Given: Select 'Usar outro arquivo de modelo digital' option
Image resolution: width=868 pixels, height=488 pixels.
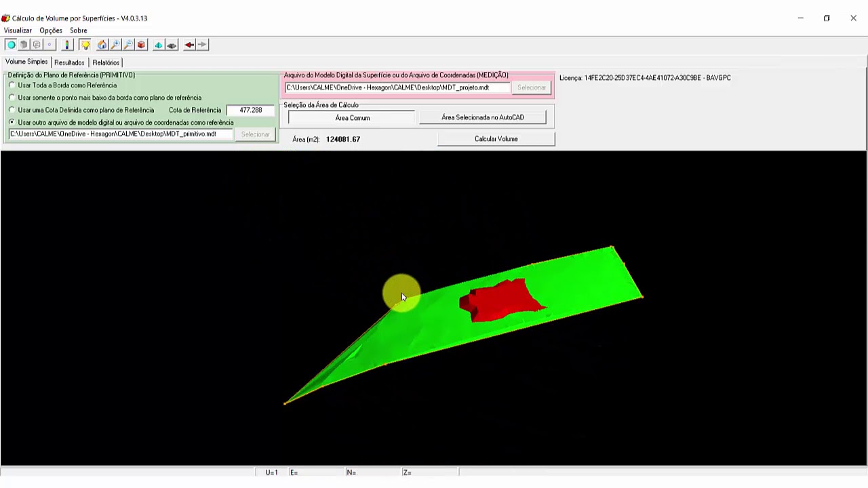Looking at the screenshot, I should [x=121, y=123].
